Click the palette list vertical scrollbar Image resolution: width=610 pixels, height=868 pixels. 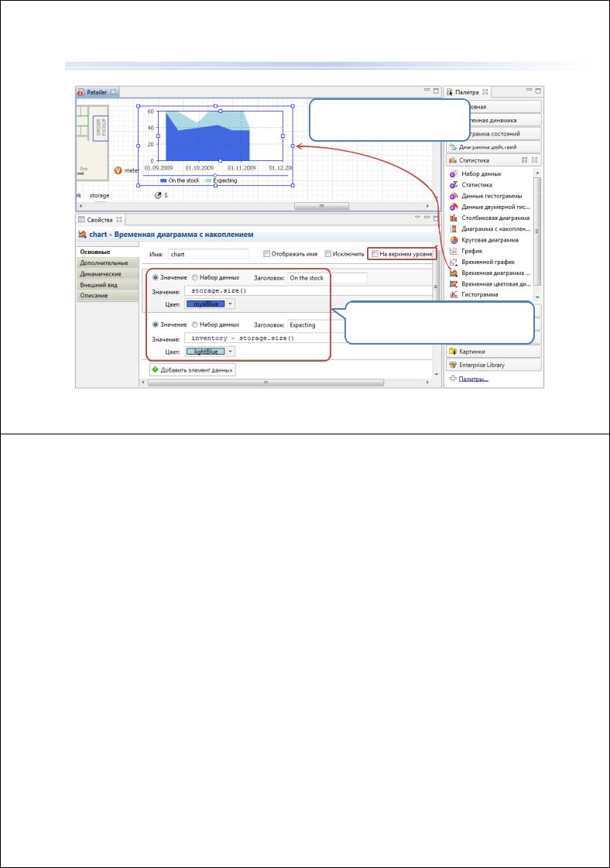pos(537,230)
